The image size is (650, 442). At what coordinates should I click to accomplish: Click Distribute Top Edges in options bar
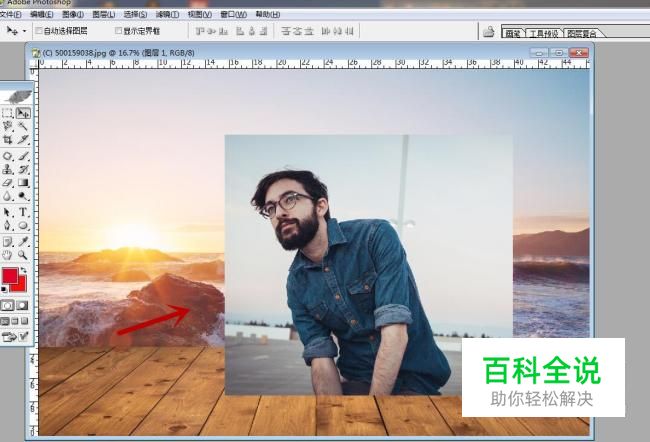286,31
